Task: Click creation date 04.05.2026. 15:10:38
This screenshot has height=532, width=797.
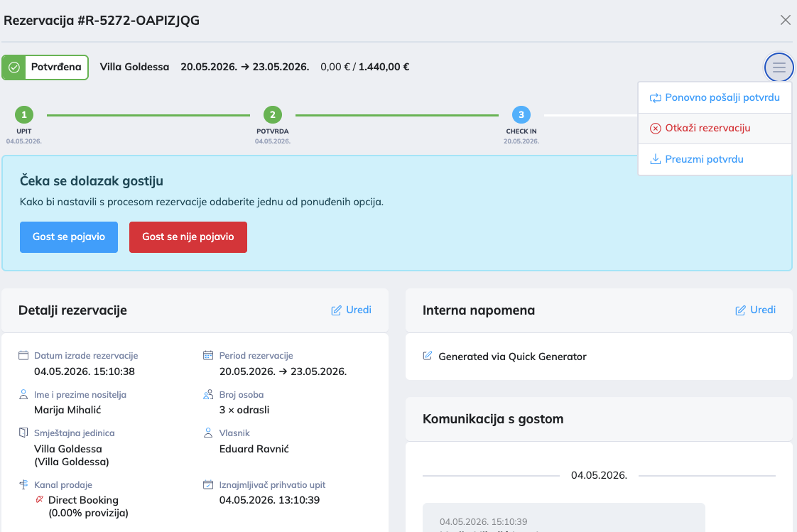Action: point(85,371)
